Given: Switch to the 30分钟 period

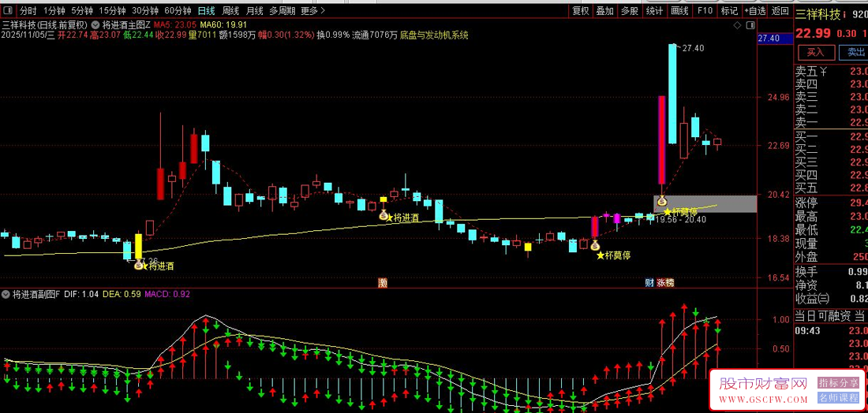Looking at the screenshot, I should click(x=145, y=10).
